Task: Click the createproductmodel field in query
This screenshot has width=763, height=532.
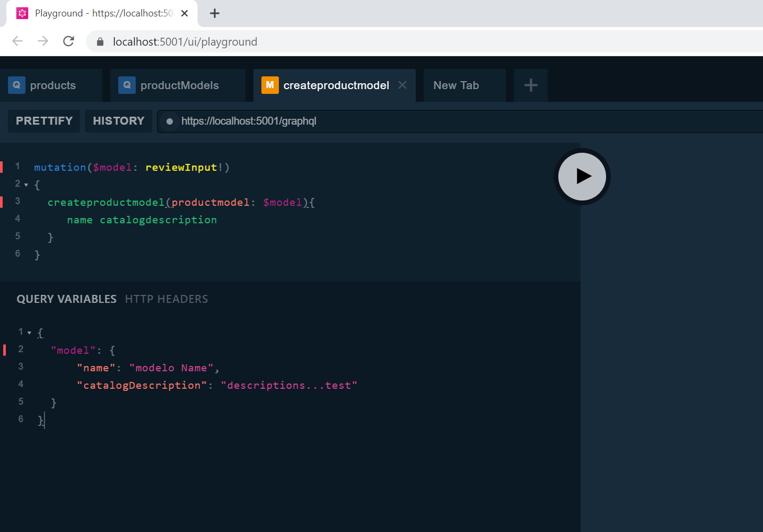Action: pyautogui.click(x=106, y=203)
